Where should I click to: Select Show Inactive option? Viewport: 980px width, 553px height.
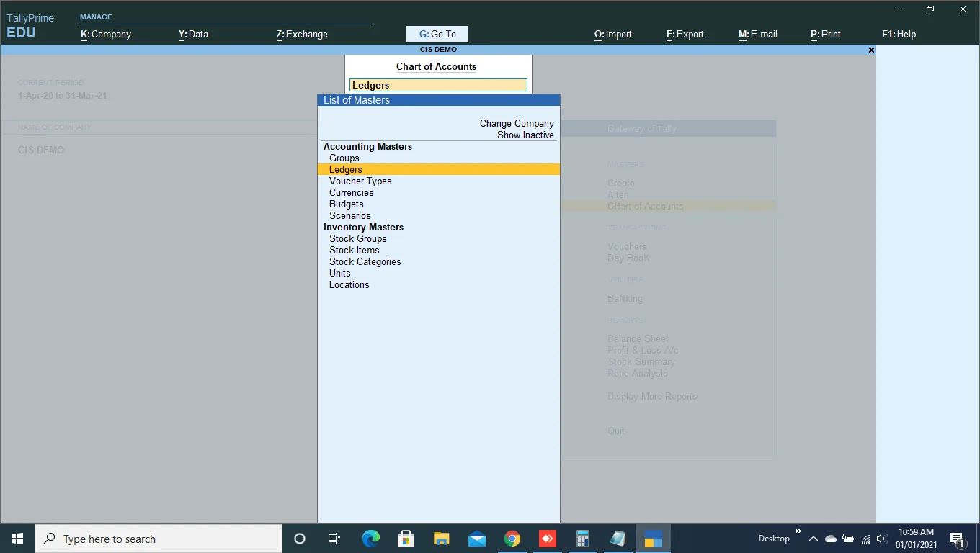click(x=525, y=135)
